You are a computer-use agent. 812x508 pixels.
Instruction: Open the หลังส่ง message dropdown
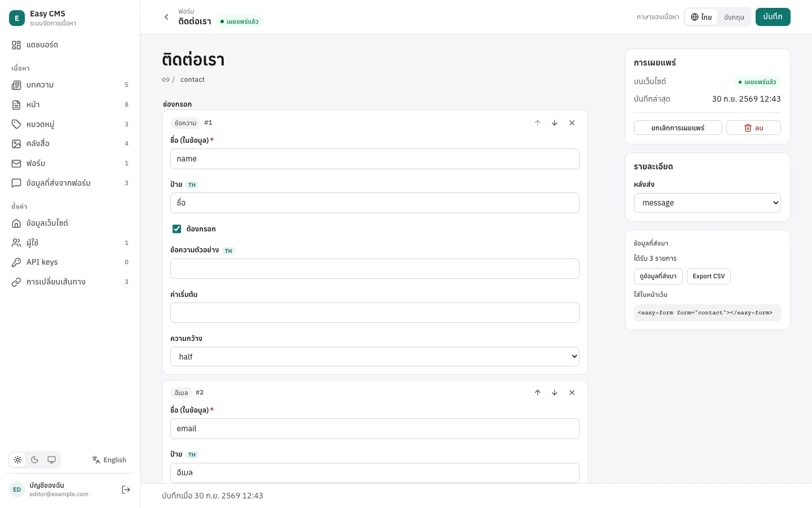(x=707, y=203)
